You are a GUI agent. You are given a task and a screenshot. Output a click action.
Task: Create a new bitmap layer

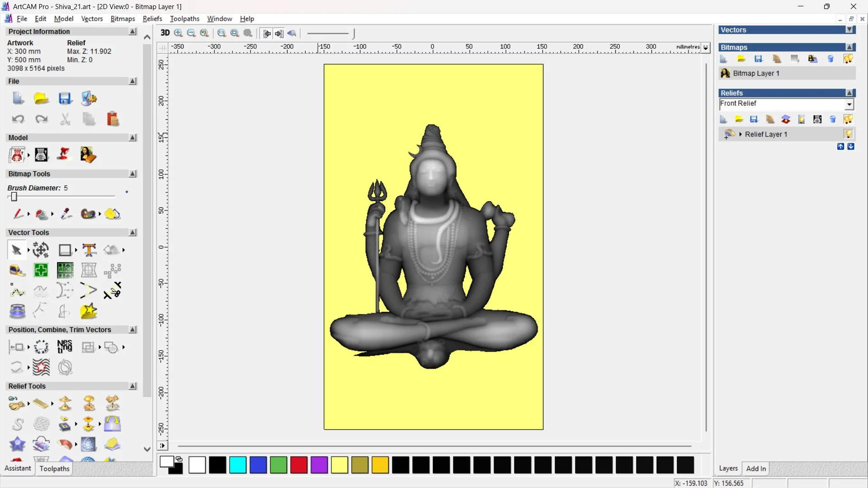723,59
